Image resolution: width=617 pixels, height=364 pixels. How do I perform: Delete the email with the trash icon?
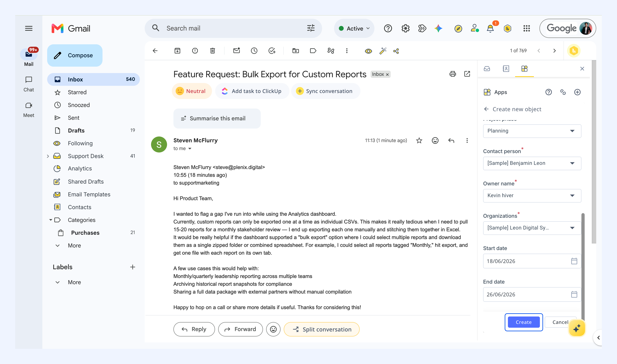213,51
